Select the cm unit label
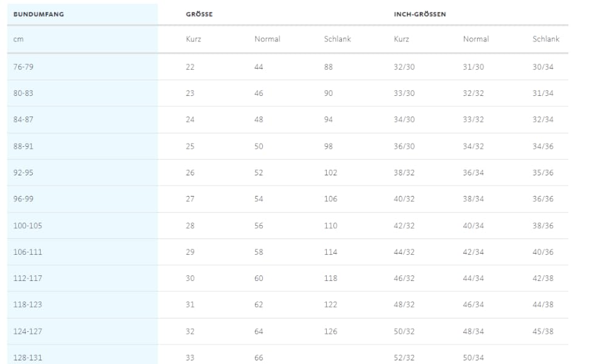Viewport: 589px width, 364px height. [x=18, y=39]
